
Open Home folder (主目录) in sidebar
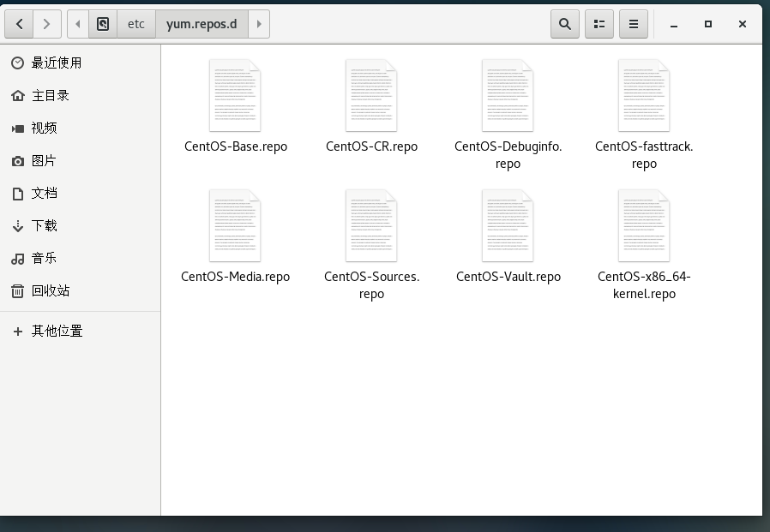[x=81, y=95]
